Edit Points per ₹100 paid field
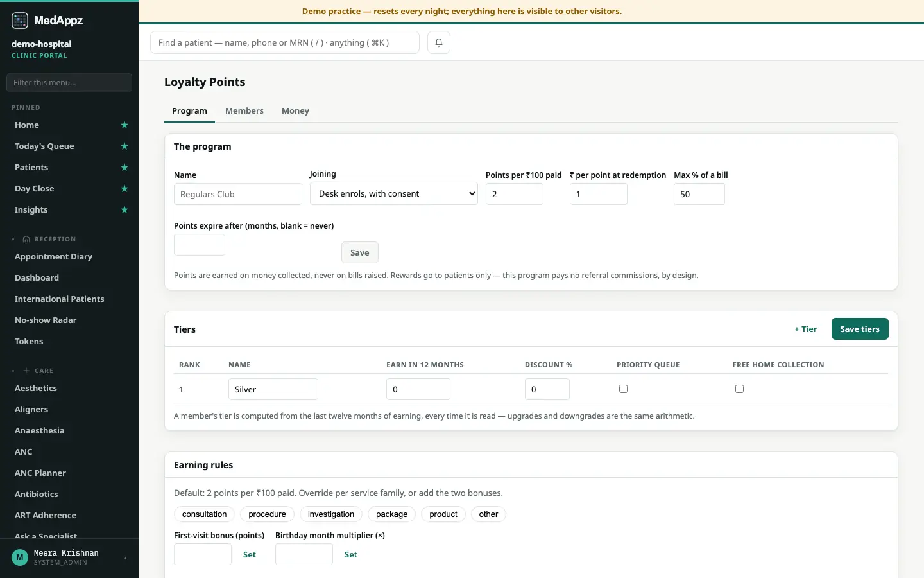This screenshot has height=578, width=924. pyautogui.click(x=515, y=194)
